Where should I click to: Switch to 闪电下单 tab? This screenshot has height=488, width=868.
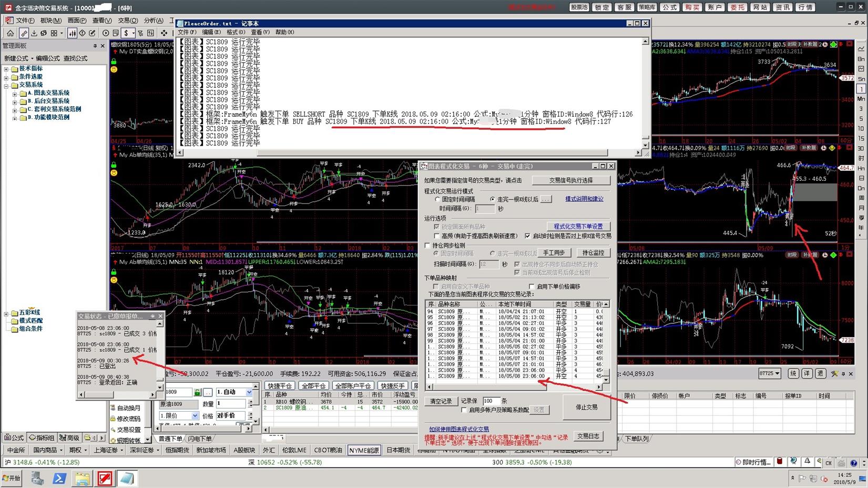point(200,439)
